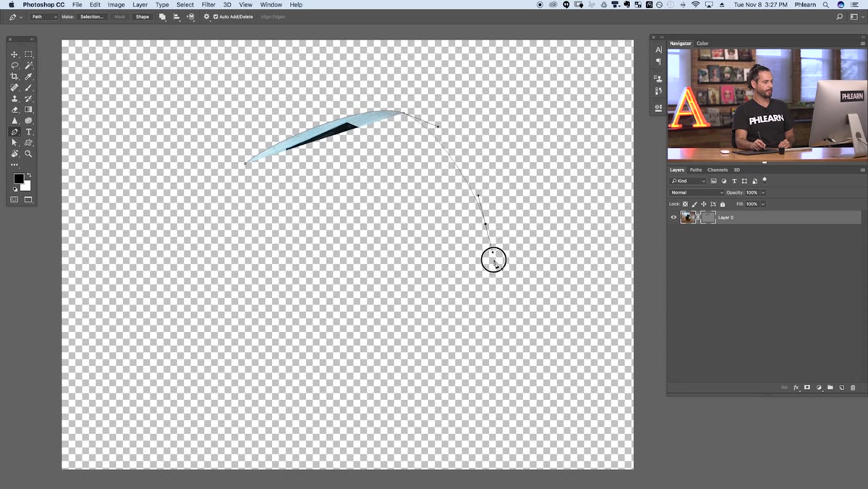This screenshot has height=489, width=868.
Task: Open the Layers panel options menu
Action: click(x=862, y=170)
